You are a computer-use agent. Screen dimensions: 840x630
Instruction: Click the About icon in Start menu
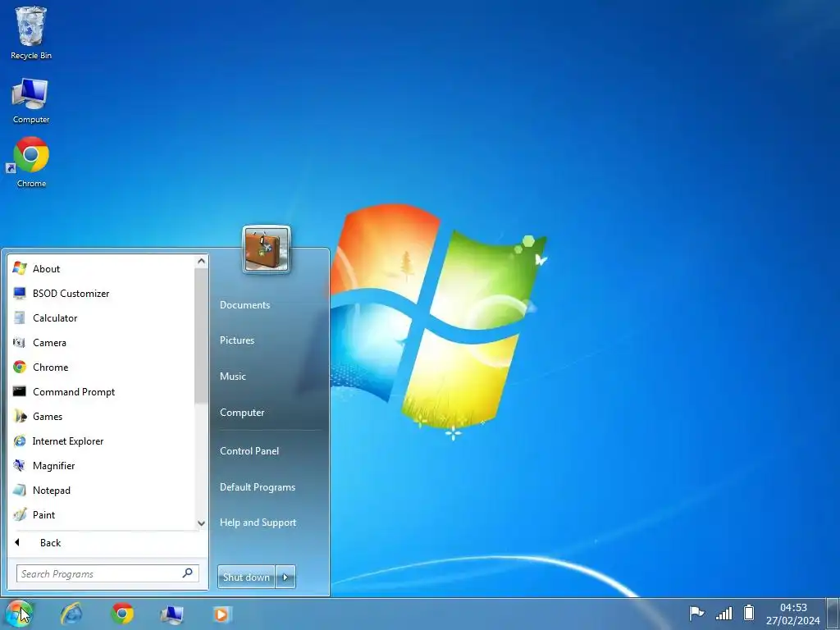pyautogui.click(x=20, y=268)
